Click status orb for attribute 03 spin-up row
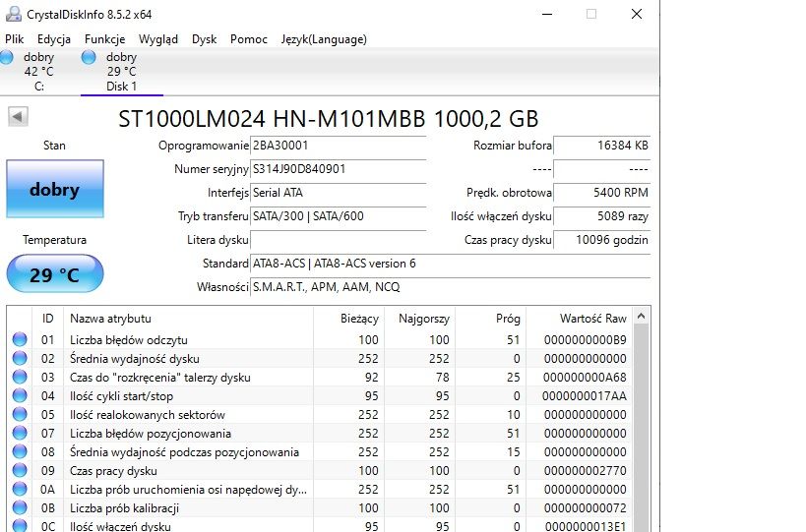This screenshot has height=532, width=806. coord(20,377)
